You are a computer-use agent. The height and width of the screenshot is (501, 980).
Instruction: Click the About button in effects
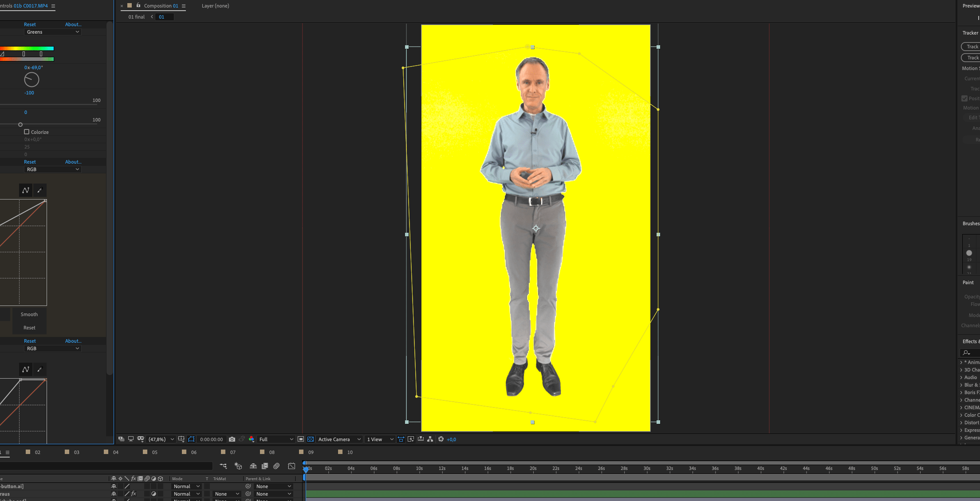click(72, 24)
